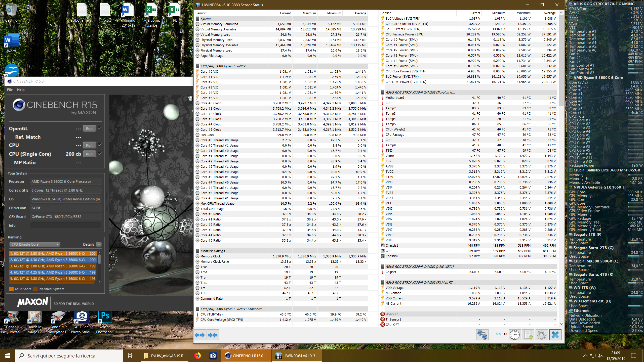Toggle the CPU test checkmark

(x=100, y=145)
